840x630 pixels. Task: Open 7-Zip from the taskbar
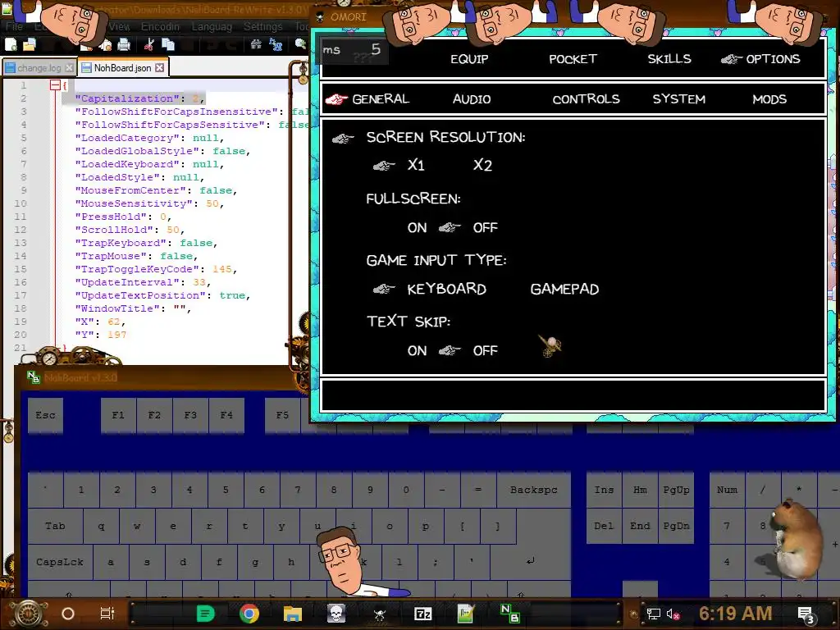pyautogui.click(x=422, y=614)
